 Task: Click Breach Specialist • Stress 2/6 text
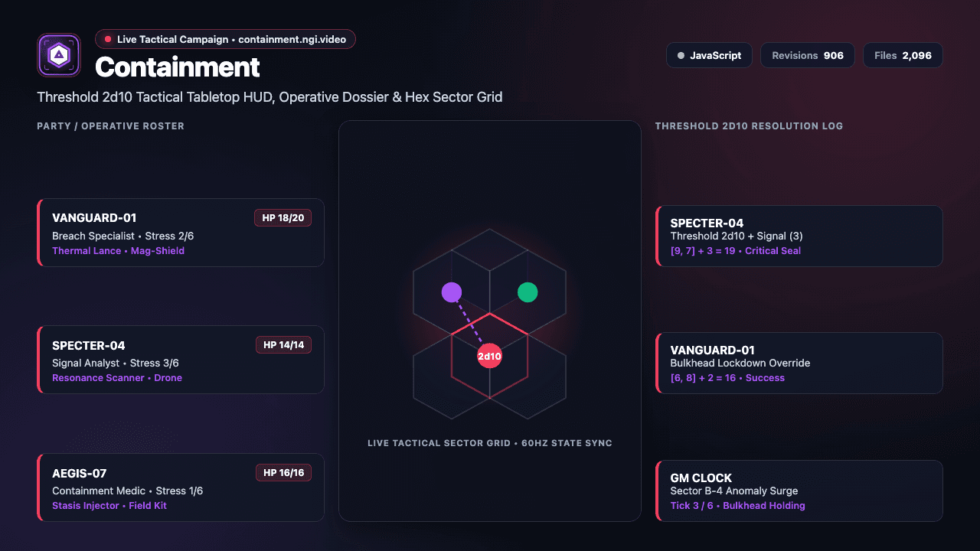click(122, 236)
